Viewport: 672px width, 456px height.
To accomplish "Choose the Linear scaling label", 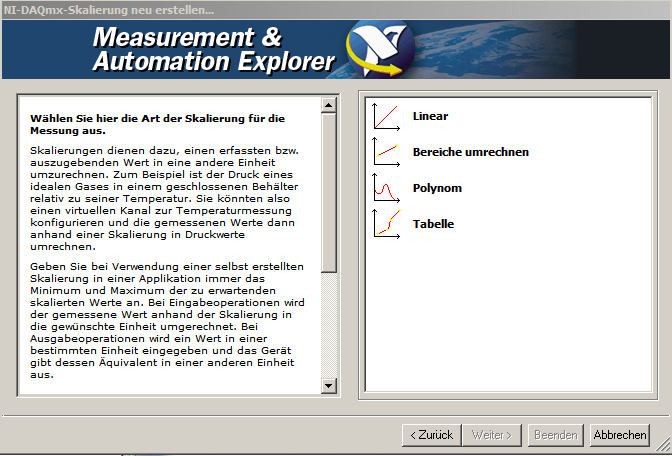I will [x=430, y=116].
